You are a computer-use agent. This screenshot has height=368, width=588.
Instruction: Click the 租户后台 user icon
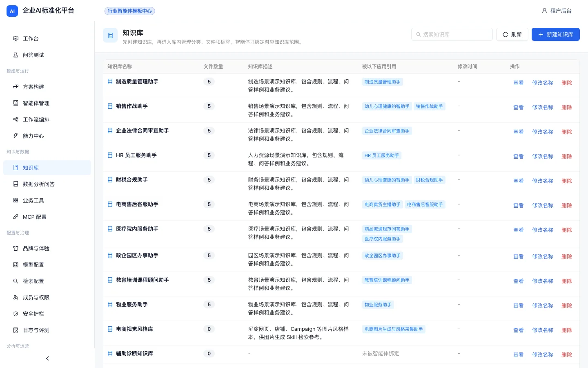tap(544, 11)
